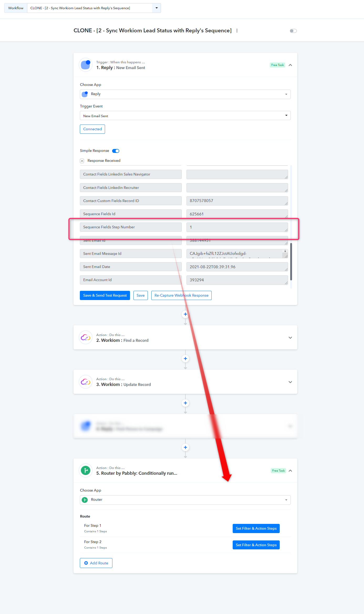Click the Sequence Fields Step Number value field
Viewport: 364px width, 614px height.
237,227
